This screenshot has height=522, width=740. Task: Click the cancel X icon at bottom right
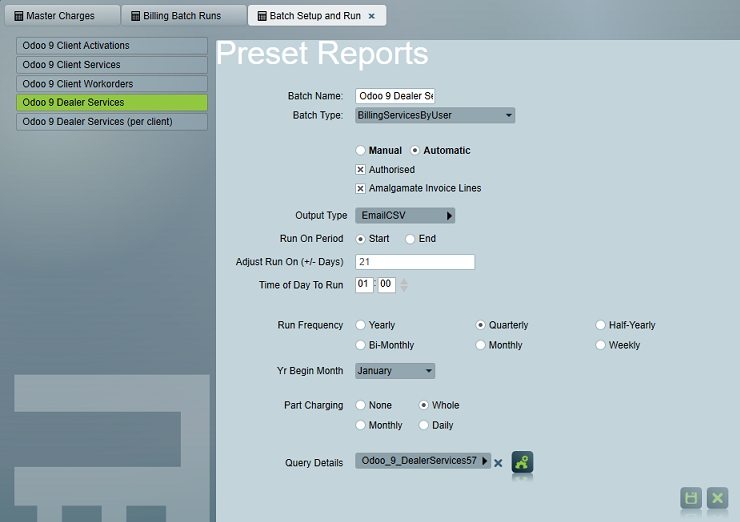pyautogui.click(x=717, y=498)
